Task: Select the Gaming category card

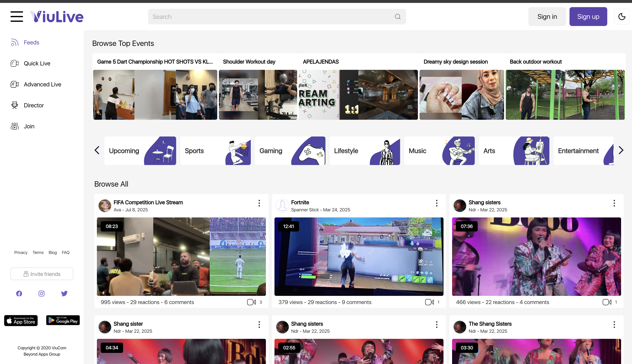Action: pyautogui.click(x=290, y=151)
